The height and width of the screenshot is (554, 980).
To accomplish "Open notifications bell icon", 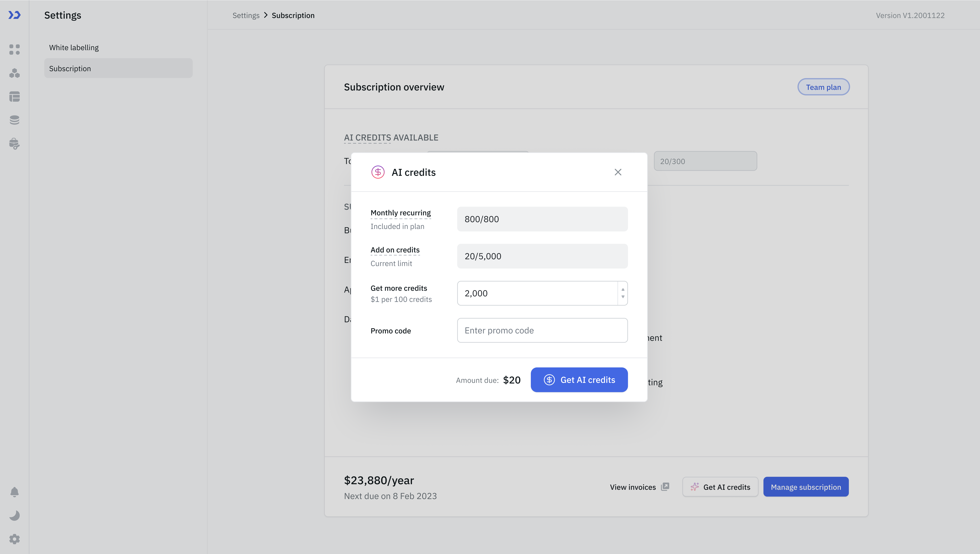I will pyautogui.click(x=15, y=492).
